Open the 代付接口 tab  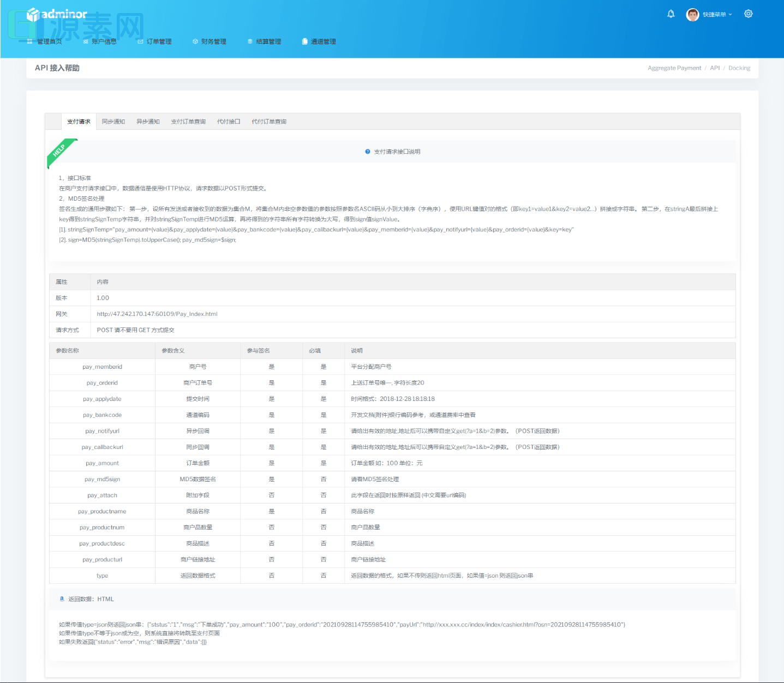tap(229, 122)
